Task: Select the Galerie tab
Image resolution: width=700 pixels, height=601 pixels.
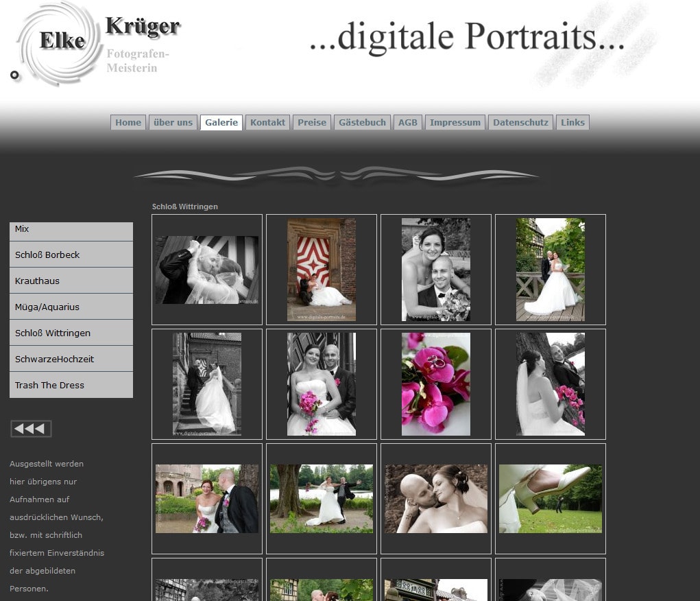Action: [x=221, y=122]
